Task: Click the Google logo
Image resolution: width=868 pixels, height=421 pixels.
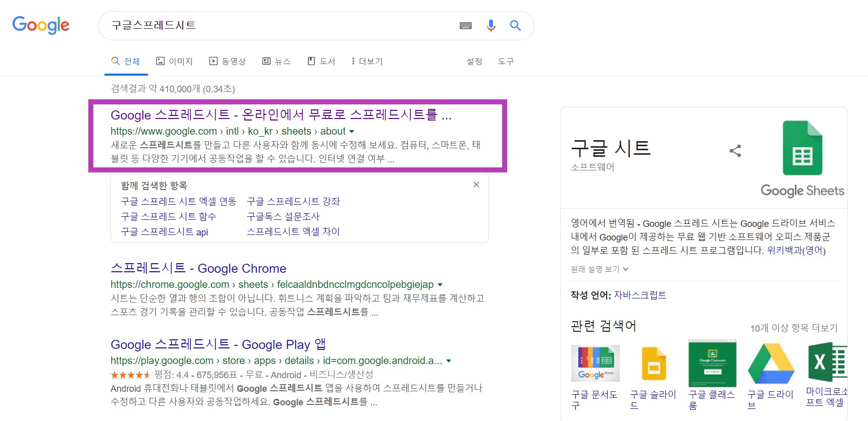Action: pos(41,25)
